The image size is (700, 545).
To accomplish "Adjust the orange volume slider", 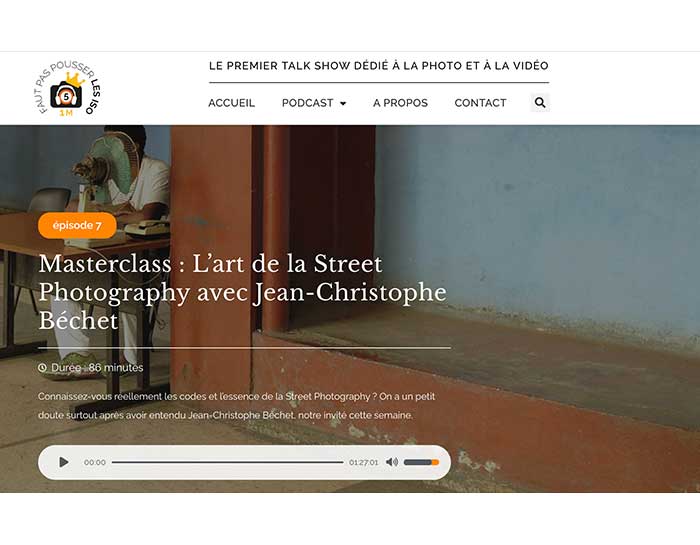I will coord(421,462).
